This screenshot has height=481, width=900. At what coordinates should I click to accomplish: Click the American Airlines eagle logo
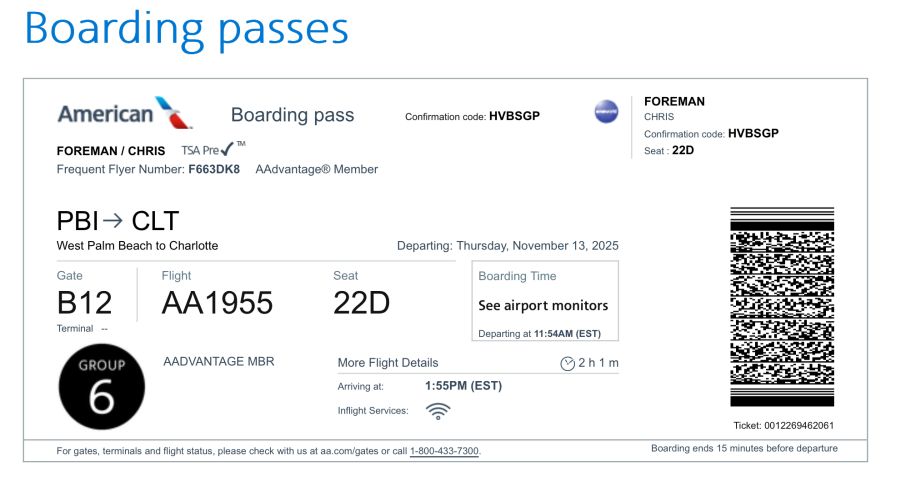[x=175, y=113]
